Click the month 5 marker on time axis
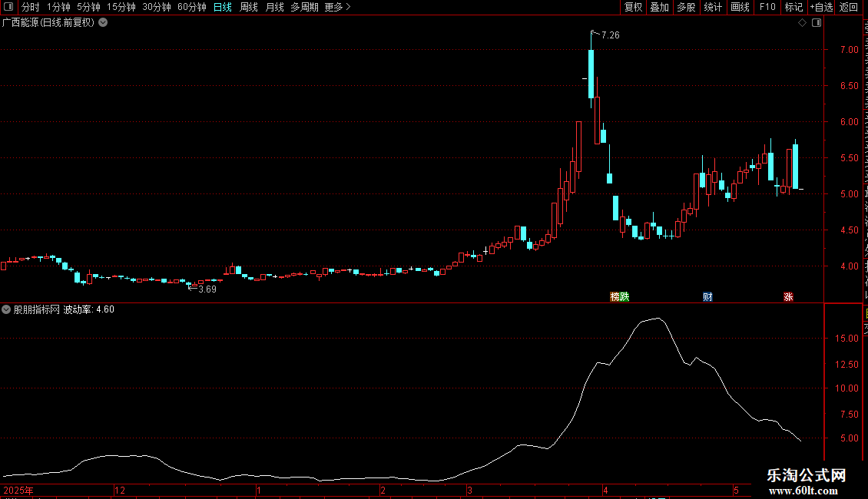 point(736,490)
